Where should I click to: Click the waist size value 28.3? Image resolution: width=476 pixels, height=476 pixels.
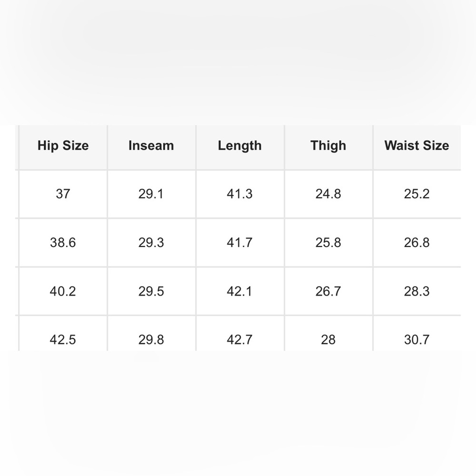coord(416,291)
